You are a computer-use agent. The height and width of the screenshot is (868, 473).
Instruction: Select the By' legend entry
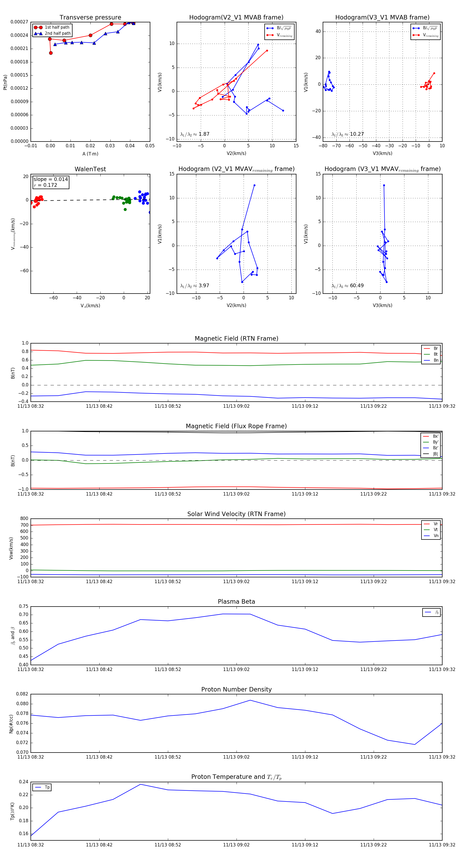point(431,442)
